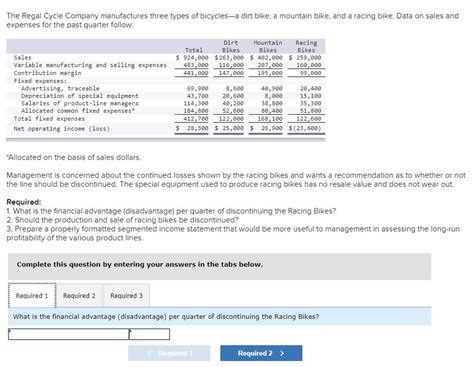Image resolution: width=474 pixels, height=367 pixels.
Task: Click the Allocated on the basis of sales dollars footnote
Action: click(74, 157)
